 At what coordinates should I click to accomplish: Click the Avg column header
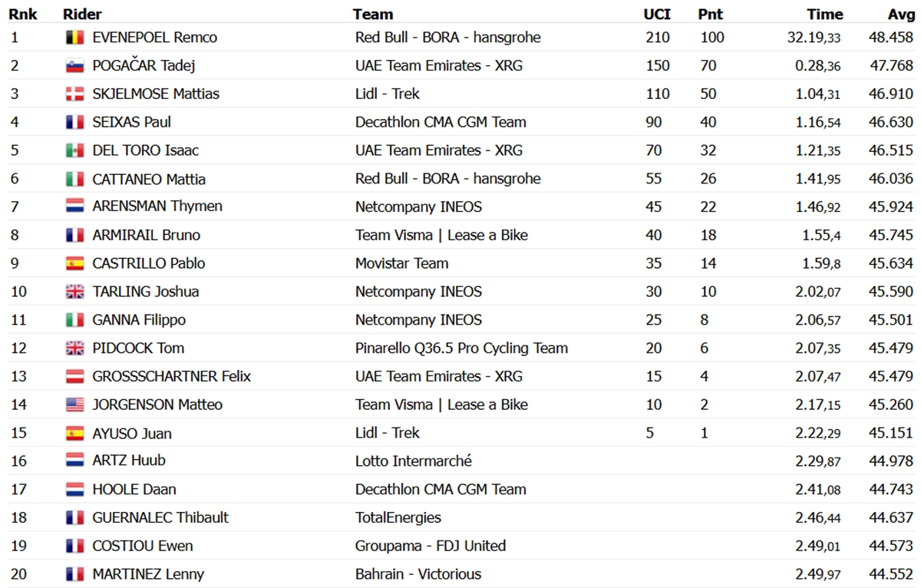(x=901, y=14)
